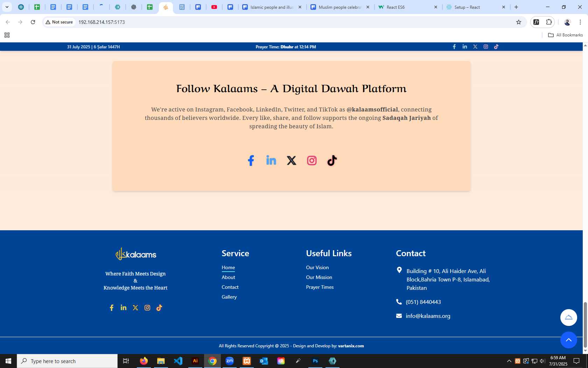Click the Kalaams logo in footer
Viewport: 588px width, 368px height.
[136, 254]
